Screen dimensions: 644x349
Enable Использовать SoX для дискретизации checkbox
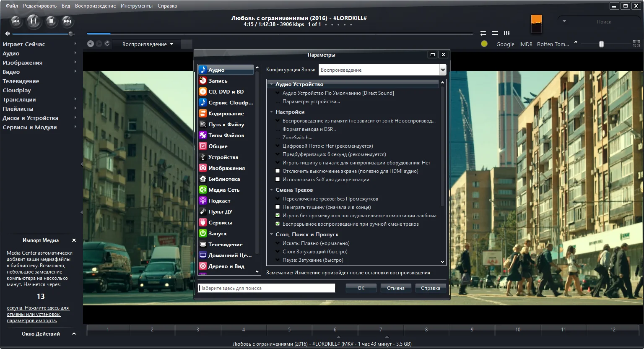[x=278, y=180]
